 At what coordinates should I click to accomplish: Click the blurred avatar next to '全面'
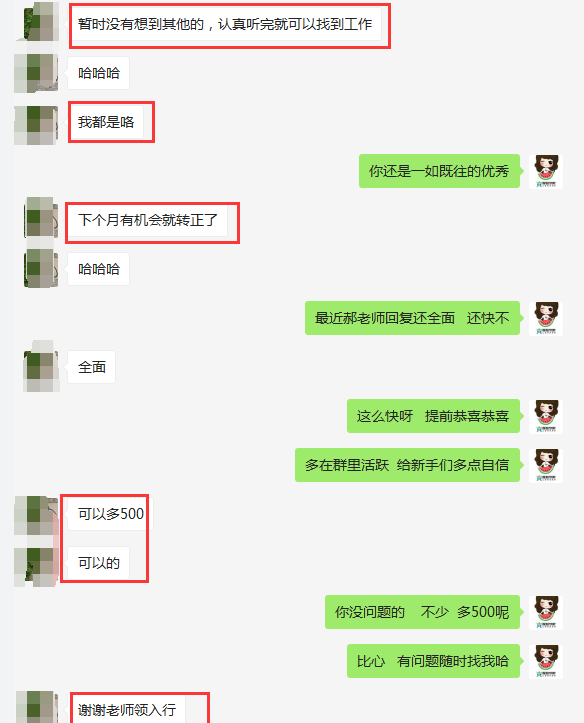point(41,367)
